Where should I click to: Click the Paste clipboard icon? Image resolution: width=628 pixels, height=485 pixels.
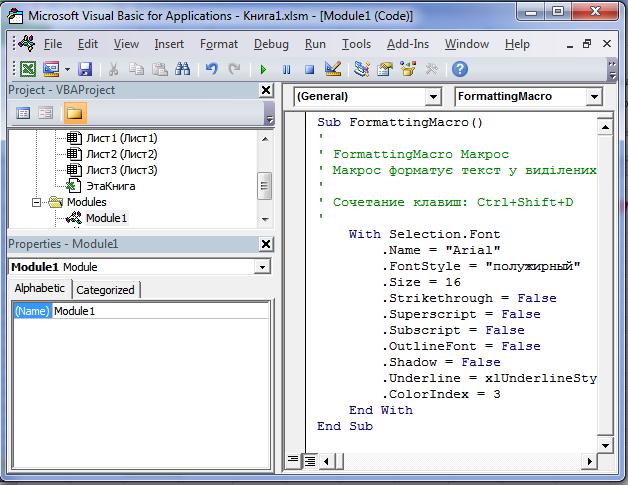(x=160, y=69)
